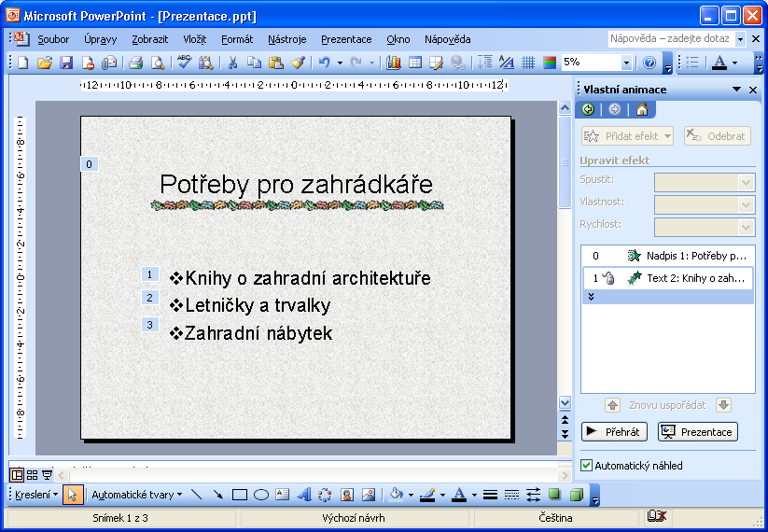The image size is (768, 532).
Task: Click the Přehrát button
Action: 614,431
